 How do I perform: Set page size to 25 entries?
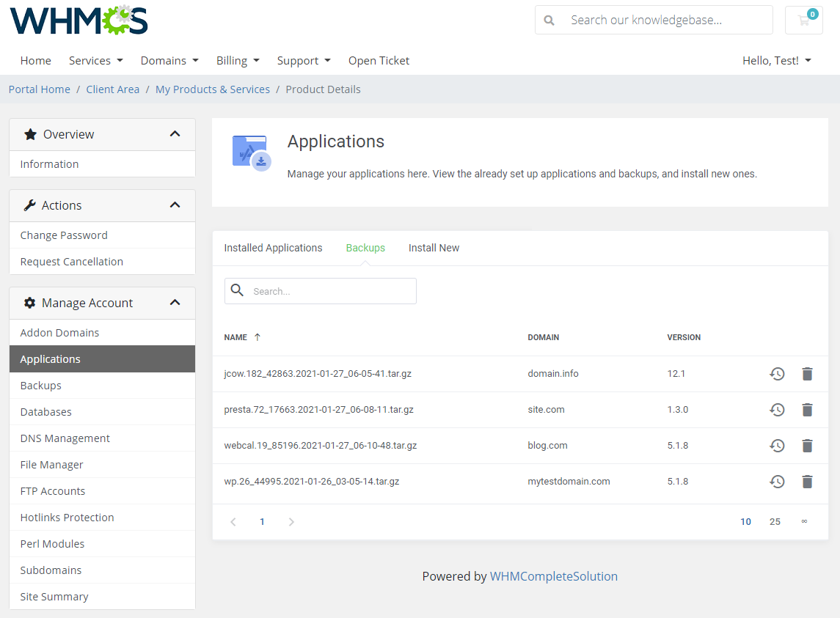coord(775,521)
